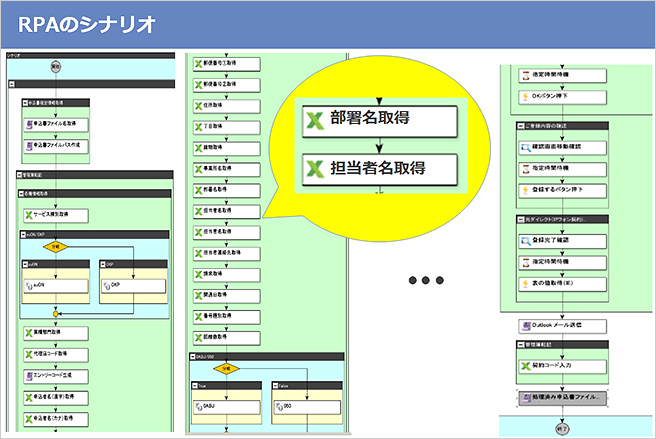The image size is (656, 439).
Task: Click the lightning icon of OKボタン押下
Action: (x=526, y=96)
